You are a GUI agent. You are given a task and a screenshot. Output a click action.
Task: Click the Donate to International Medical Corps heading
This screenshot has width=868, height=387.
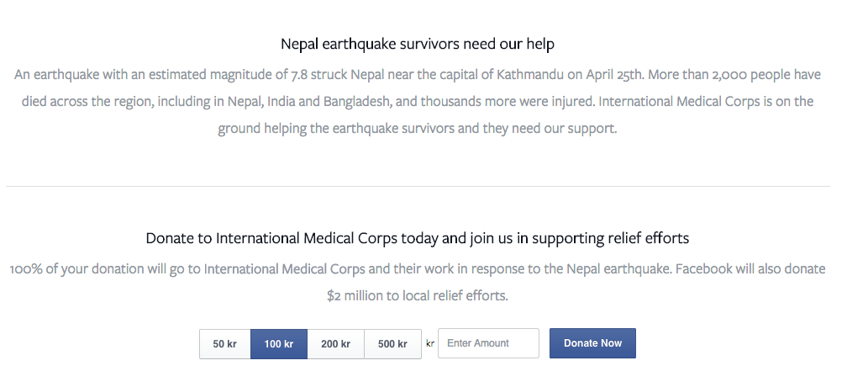coord(418,238)
